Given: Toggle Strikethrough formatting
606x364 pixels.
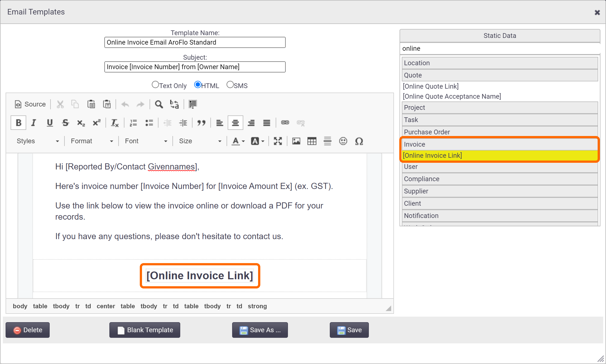Looking at the screenshot, I should (x=65, y=123).
